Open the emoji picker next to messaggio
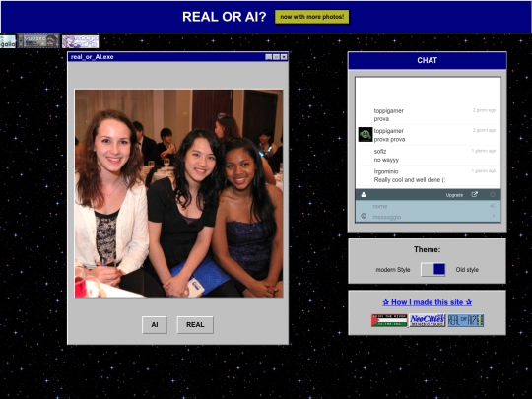 (x=364, y=216)
